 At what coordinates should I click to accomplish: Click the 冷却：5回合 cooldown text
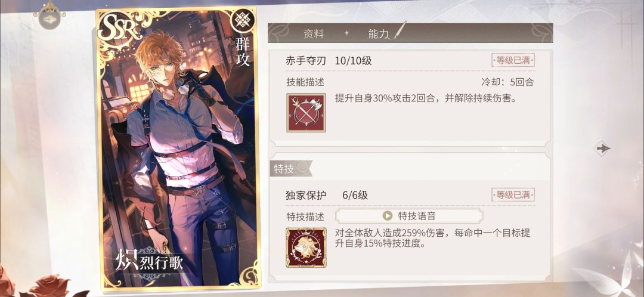[x=507, y=82]
